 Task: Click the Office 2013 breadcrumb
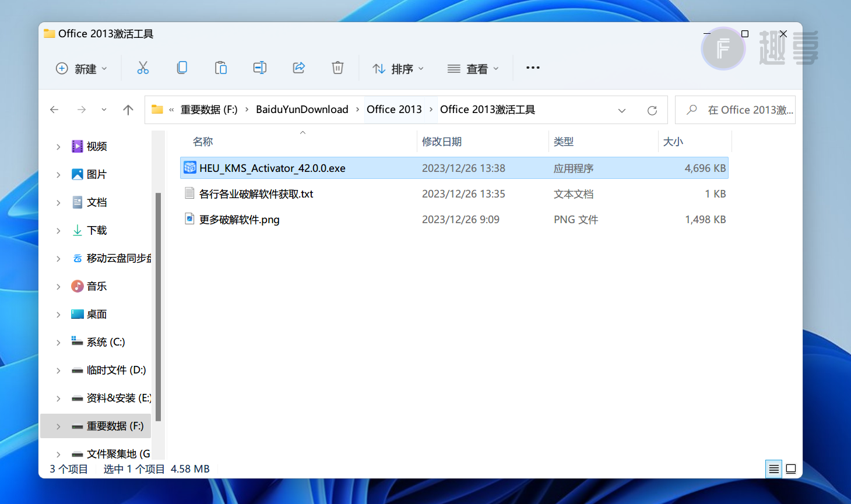(x=394, y=110)
